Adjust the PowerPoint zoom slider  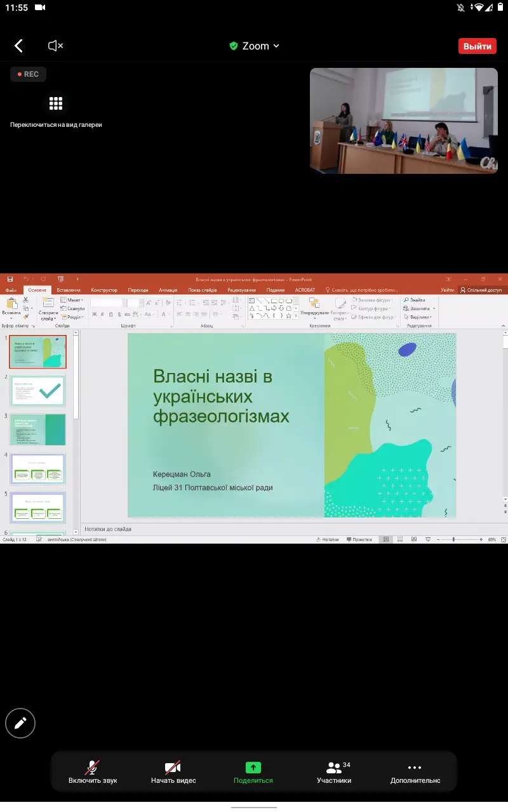tap(453, 539)
